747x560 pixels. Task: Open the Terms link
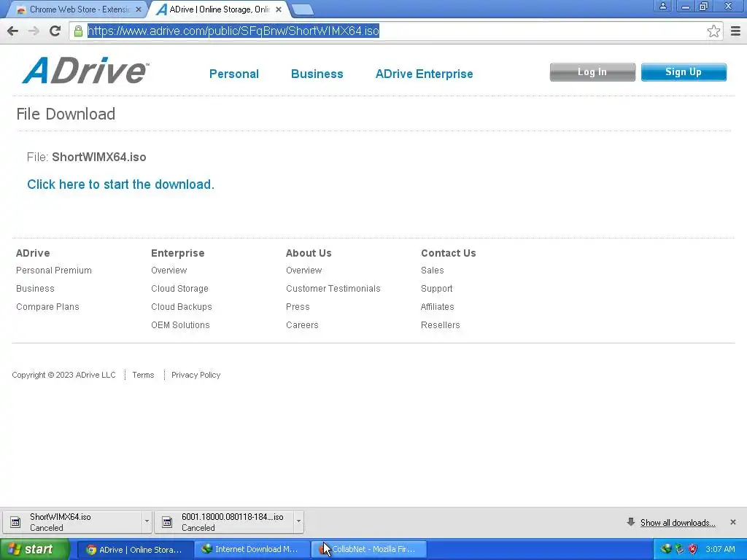pos(143,375)
